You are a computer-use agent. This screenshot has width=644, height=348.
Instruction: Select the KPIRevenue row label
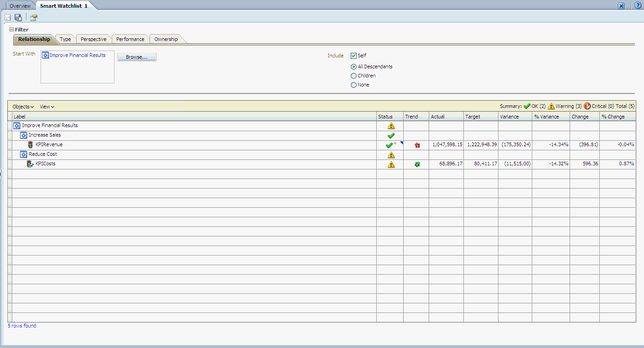point(49,145)
